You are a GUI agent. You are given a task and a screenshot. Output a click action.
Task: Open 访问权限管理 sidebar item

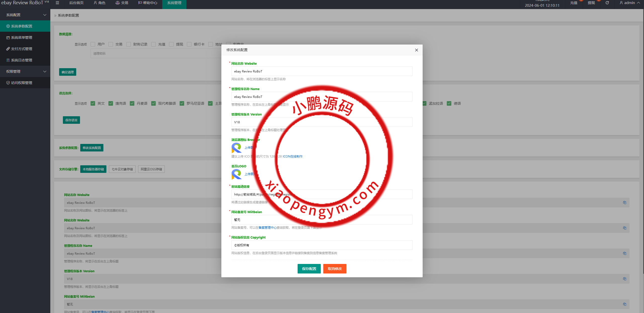point(22,83)
